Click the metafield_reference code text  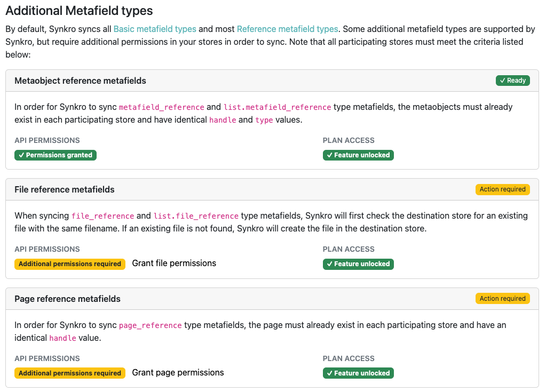(x=162, y=107)
